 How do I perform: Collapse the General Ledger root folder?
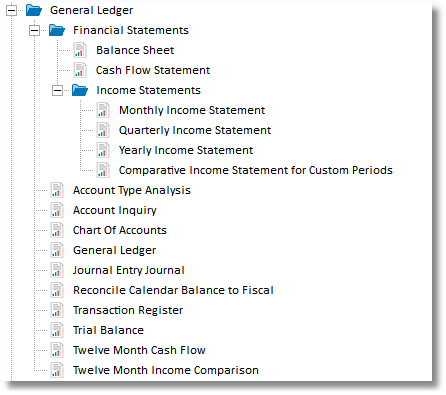point(11,10)
